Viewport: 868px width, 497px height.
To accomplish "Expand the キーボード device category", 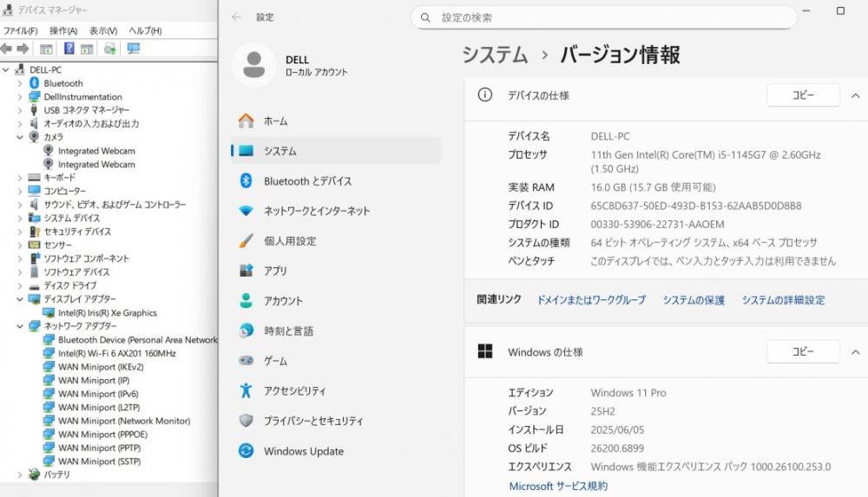I will (x=20, y=177).
